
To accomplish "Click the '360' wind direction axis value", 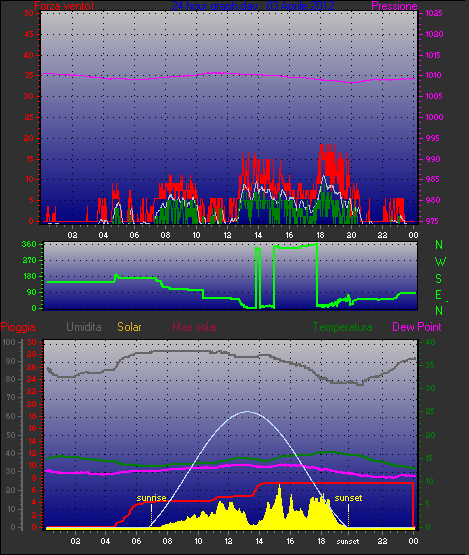I will [x=29, y=244].
